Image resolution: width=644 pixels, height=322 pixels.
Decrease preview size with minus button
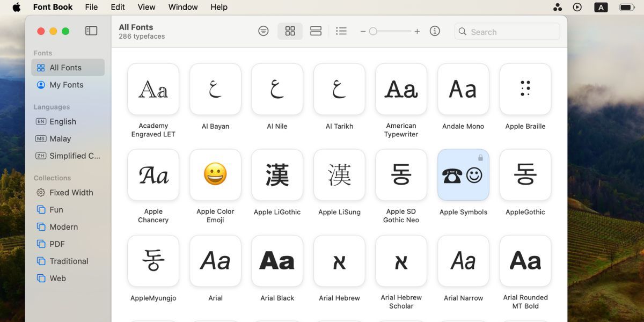click(x=363, y=31)
